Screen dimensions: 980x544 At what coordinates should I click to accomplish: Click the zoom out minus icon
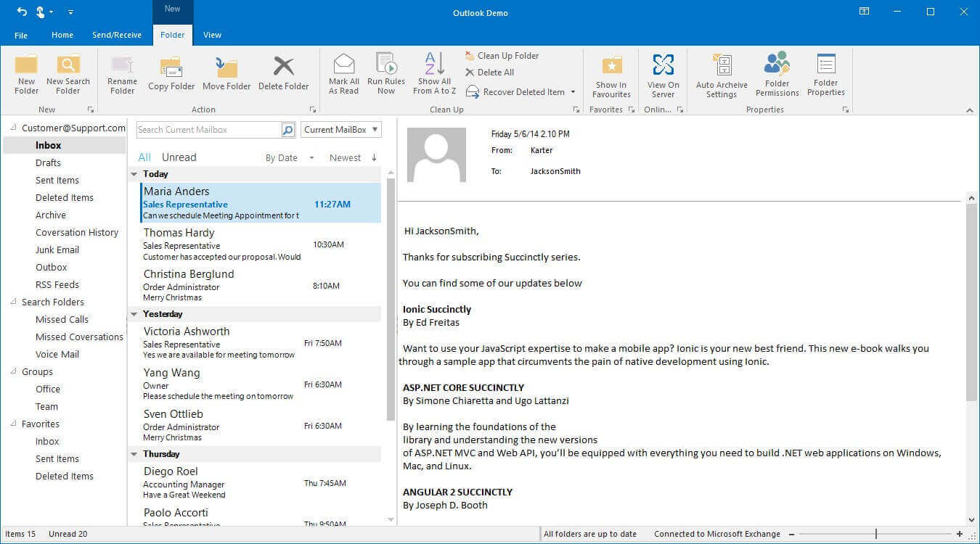pos(792,534)
